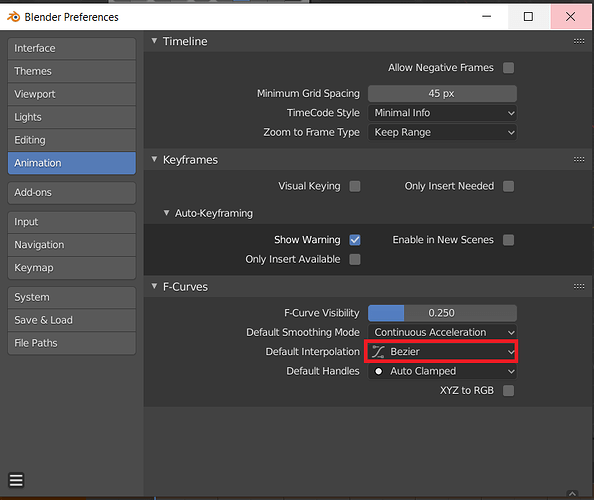Open Default Interpolation dropdown set to Bezier

[442, 352]
